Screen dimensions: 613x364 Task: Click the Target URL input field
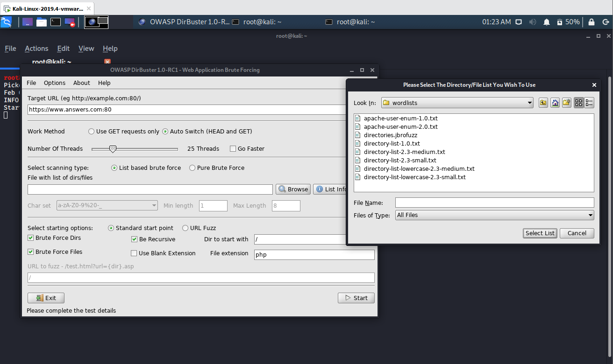point(187,110)
